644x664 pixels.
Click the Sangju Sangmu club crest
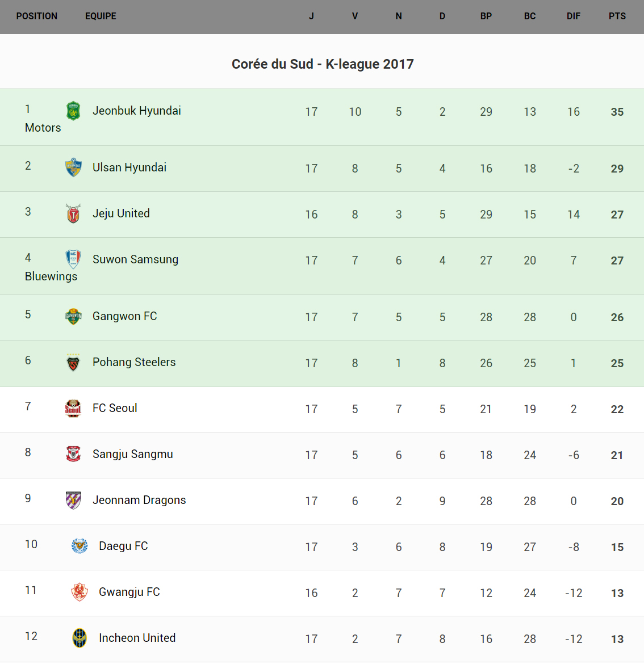tap(73, 454)
